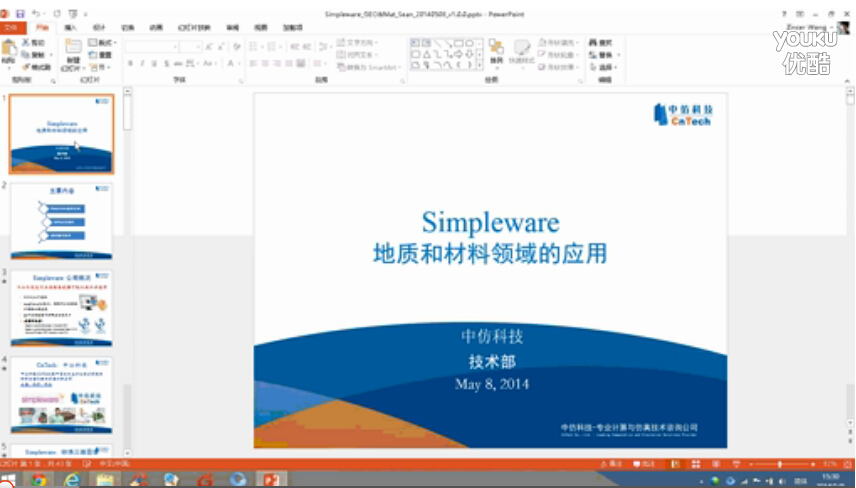856x488 pixels.
Task: Open the Notes pane from the status bar
Action: pos(611,464)
